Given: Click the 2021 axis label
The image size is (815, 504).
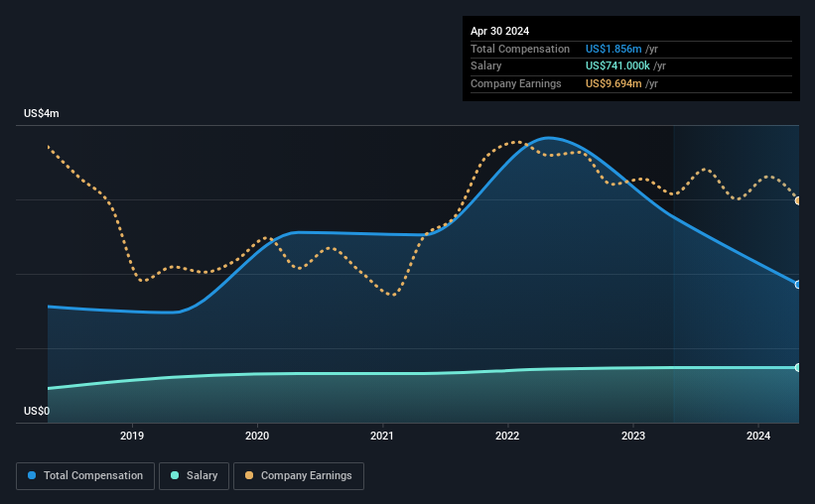Looking at the screenshot, I should (x=382, y=436).
